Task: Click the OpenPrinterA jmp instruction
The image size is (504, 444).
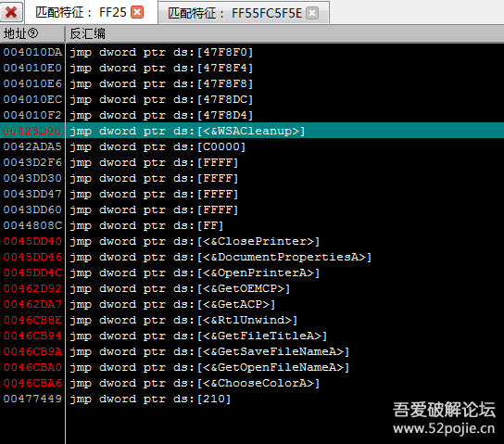Action: tap(195, 273)
